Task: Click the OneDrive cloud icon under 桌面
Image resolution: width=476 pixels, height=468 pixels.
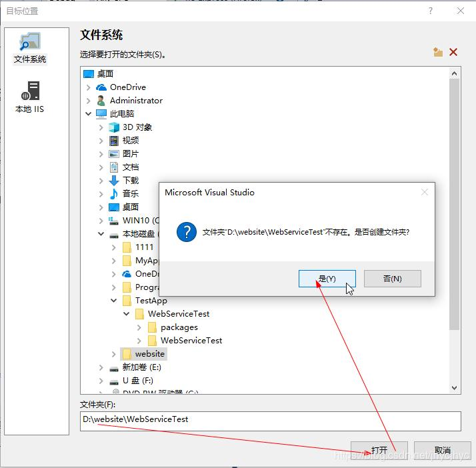Action: [x=101, y=87]
